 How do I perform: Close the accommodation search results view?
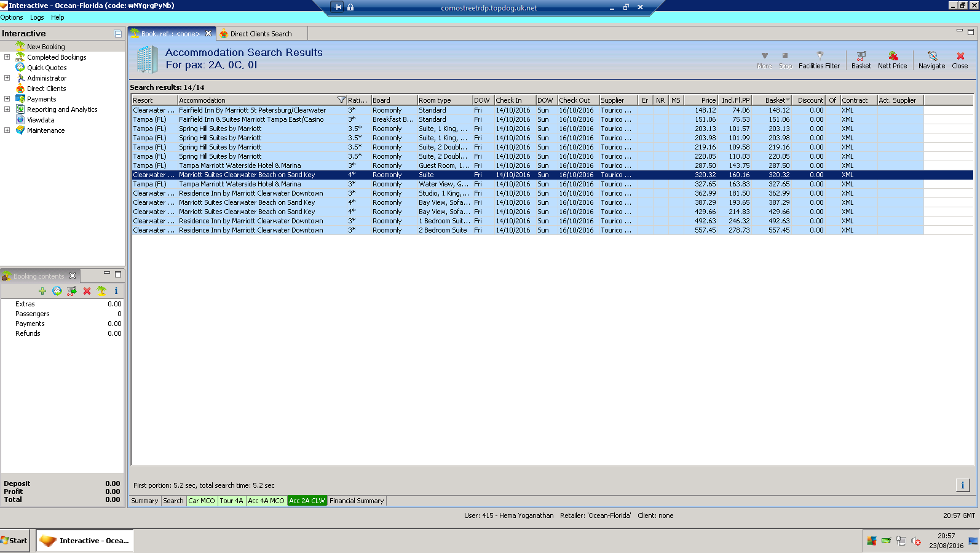960,60
